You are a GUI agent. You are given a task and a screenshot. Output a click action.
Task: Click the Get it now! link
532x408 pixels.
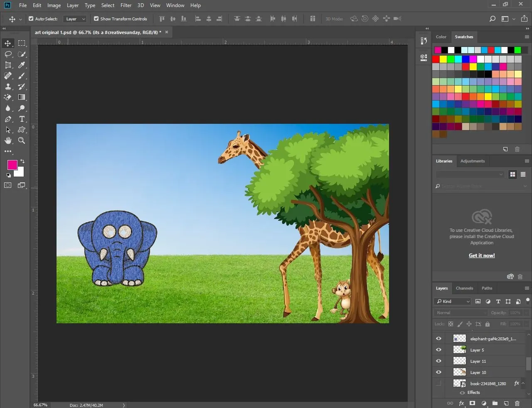[482, 256]
